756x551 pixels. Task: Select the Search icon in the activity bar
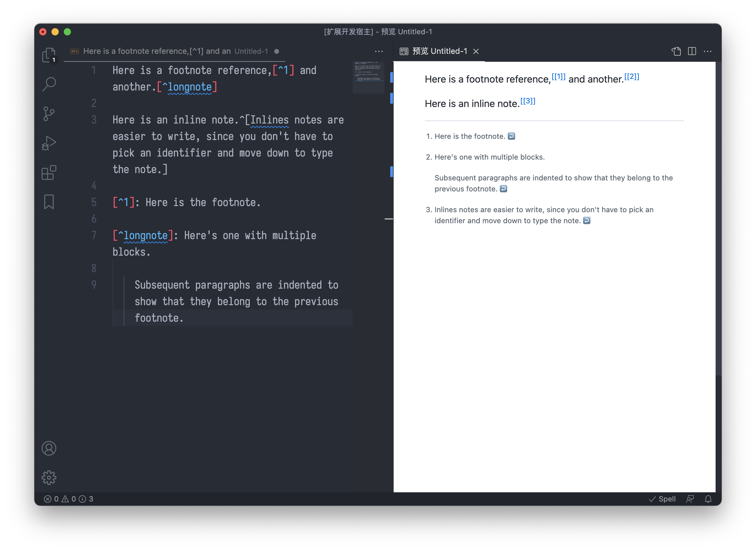(49, 84)
